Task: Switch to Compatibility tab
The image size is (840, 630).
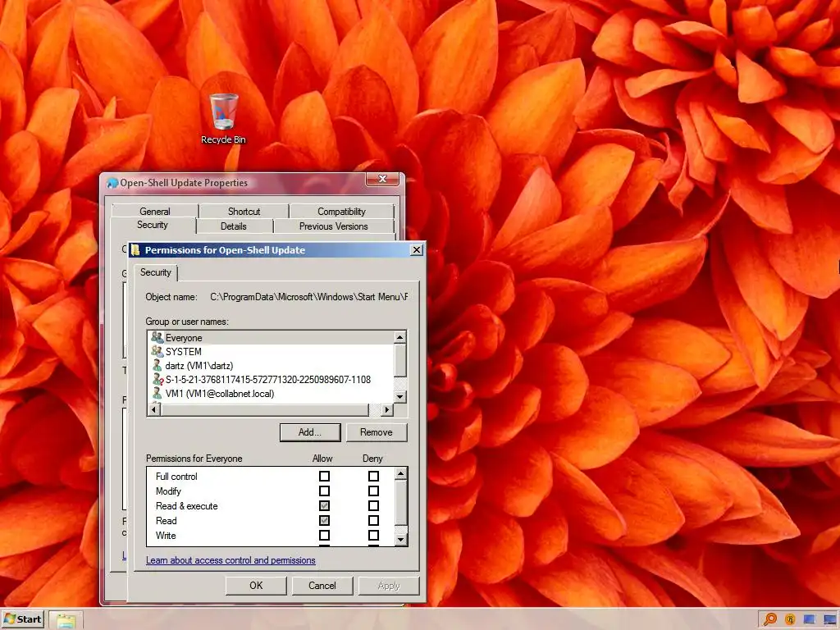Action: click(341, 211)
